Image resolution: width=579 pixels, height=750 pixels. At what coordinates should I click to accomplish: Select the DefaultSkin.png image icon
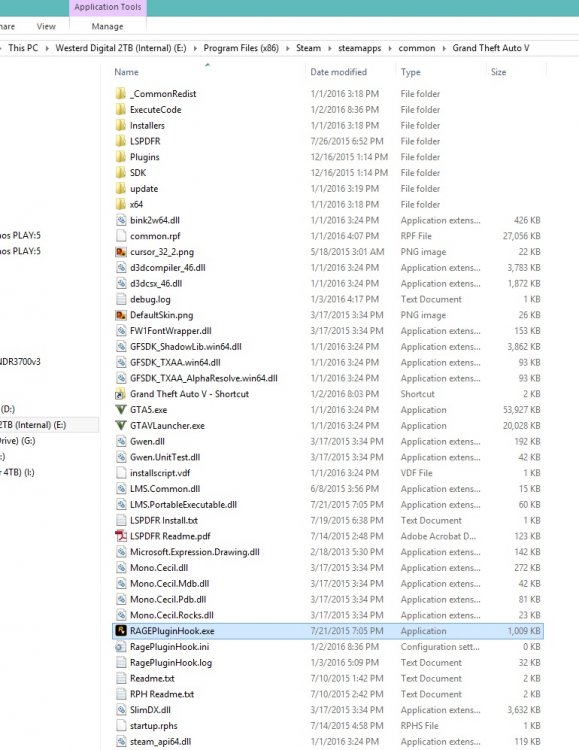coord(121,314)
